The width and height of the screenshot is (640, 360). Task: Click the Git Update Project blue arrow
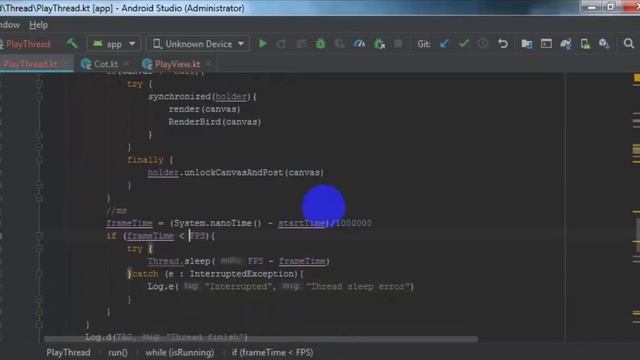pos(444,44)
